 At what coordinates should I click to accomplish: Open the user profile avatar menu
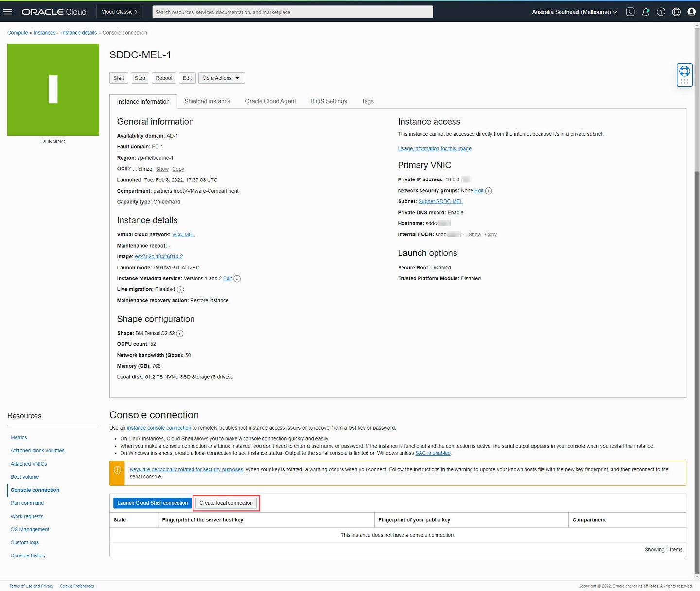(692, 12)
